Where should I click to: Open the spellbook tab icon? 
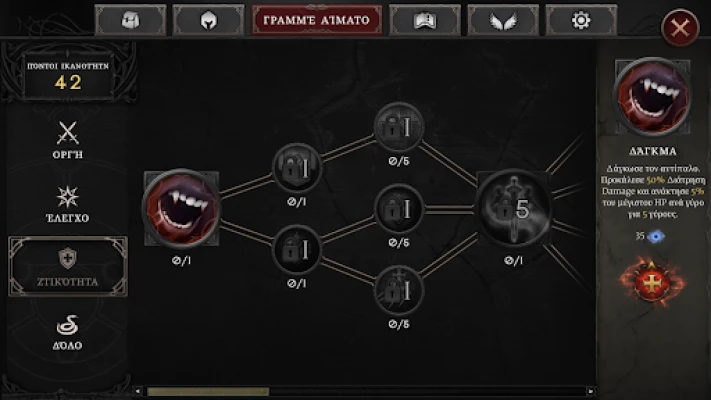coord(425,20)
